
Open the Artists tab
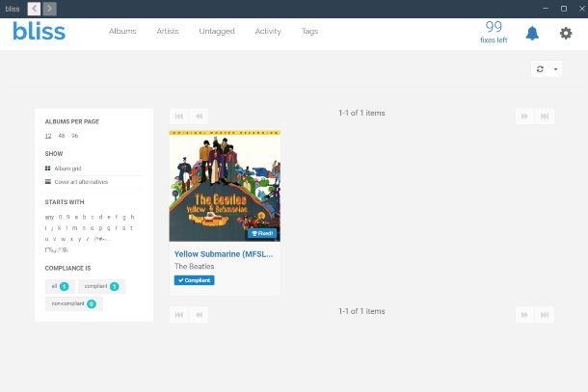[x=168, y=31]
